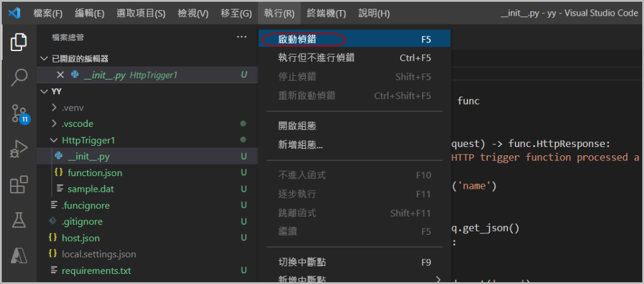This screenshot has height=284, width=644.
Task: Choose 執行但不進行偵錯 menu entry
Action: click(316, 58)
